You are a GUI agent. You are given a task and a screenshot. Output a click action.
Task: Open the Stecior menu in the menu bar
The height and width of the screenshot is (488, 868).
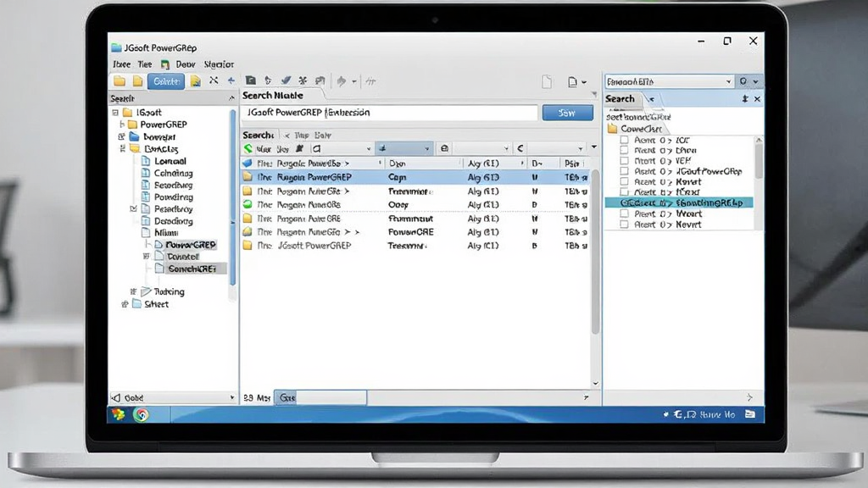click(x=219, y=64)
